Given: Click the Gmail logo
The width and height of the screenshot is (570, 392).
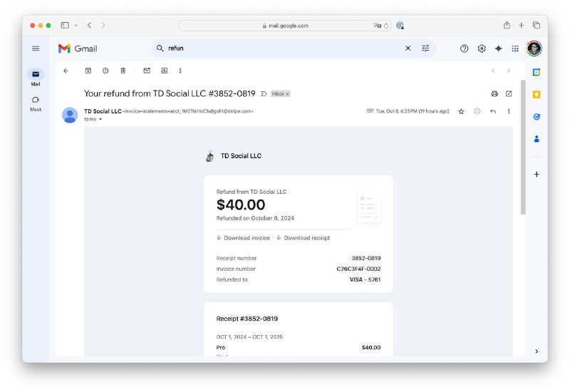Looking at the screenshot, I should [78, 48].
